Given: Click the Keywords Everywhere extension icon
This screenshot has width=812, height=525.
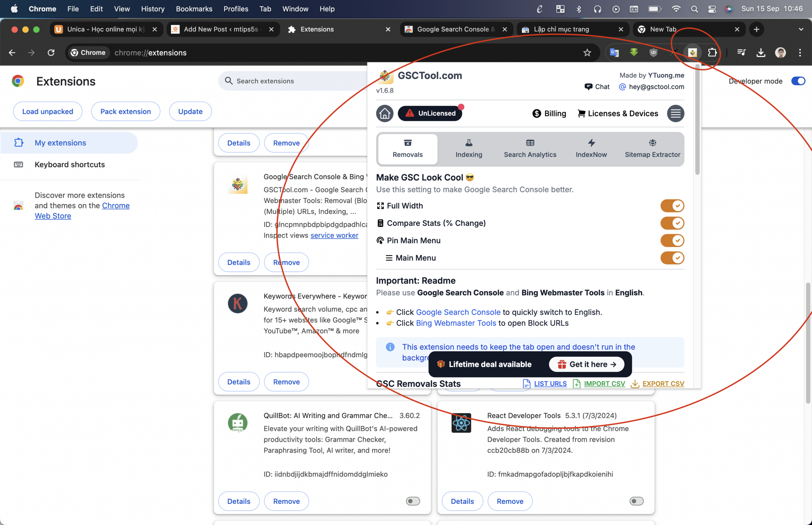Looking at the screenshot, I should click(x=238, y=303).
